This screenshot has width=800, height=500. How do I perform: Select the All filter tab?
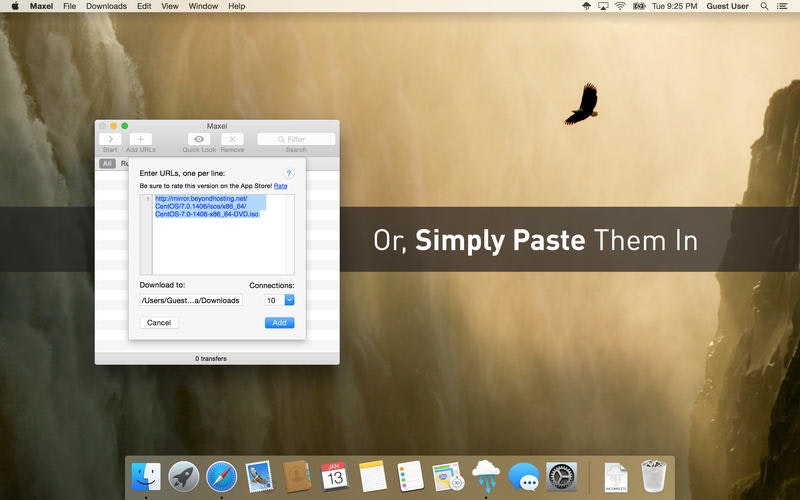click(x=107, y=163)
